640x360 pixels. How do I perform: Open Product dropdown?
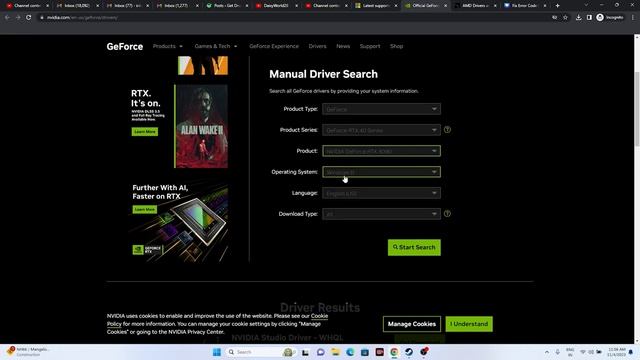point(381,151)
